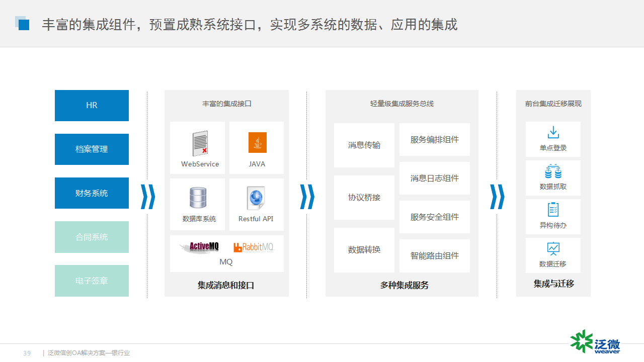Screen dimensions: 644x362
Task: Click the 单点登录 download arrow icon
Action: pyautogui.click(x=553, y=132)
